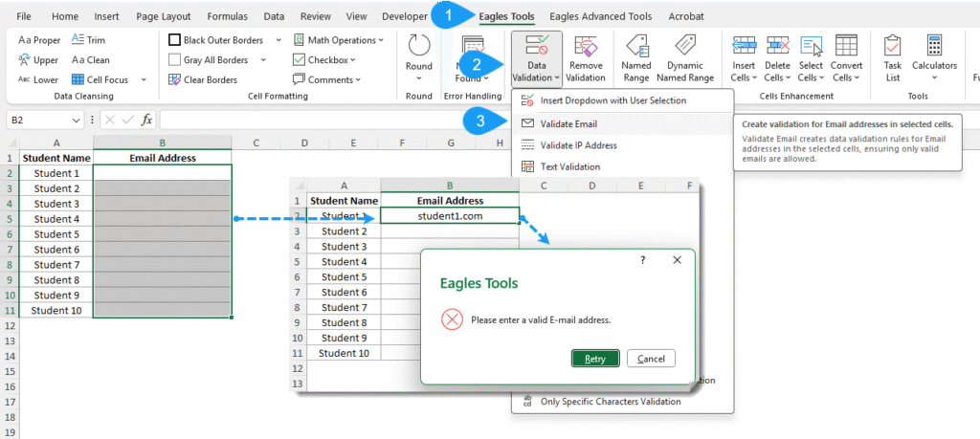Expand Gray All Borders dropdown arrow
Viewport: 980px width, 439px height.
(x=263, y=60)
